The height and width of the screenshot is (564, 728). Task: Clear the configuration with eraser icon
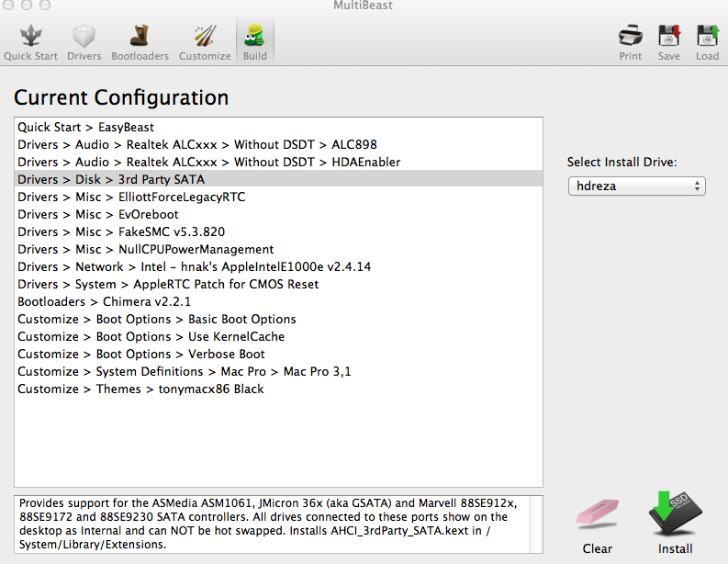click(x=597, y=526)
